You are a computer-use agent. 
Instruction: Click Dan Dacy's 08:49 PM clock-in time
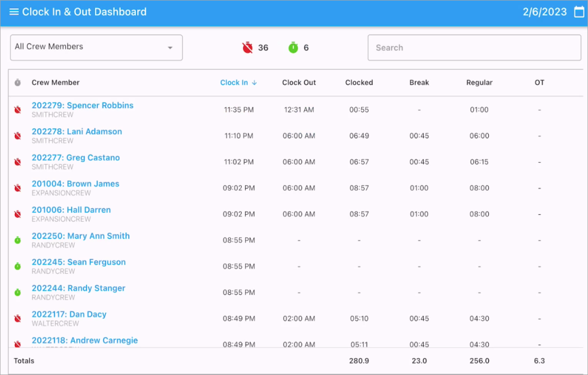[239, 319]
